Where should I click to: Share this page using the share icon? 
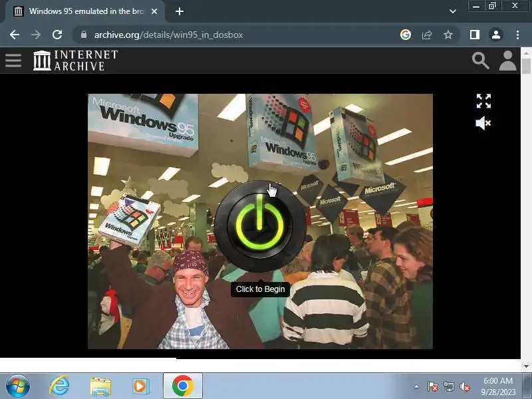[427, 35]
